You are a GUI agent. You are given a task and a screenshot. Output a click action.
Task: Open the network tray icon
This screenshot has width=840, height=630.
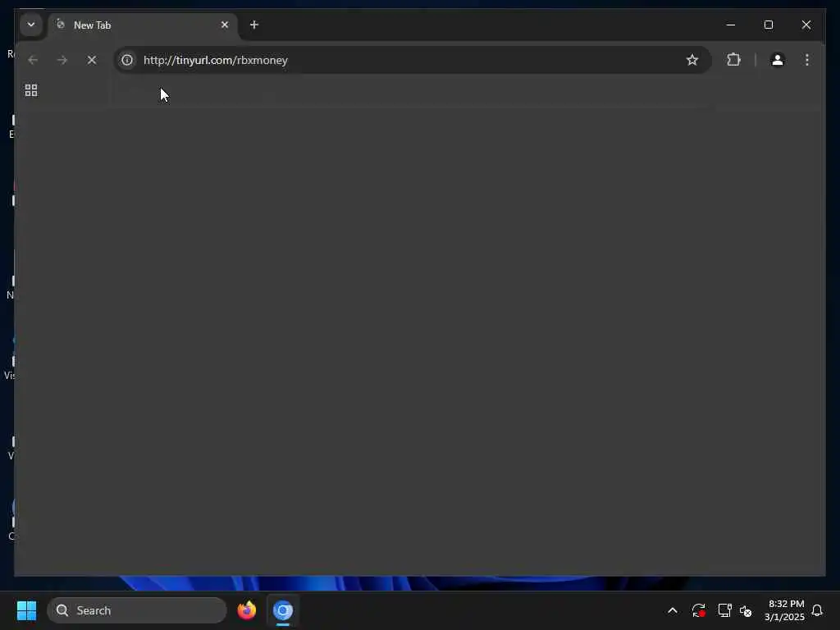click(x=724, y=610)
